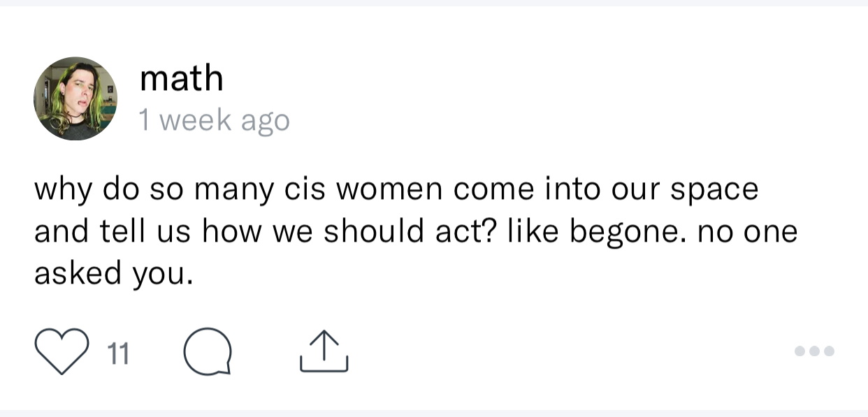868x417 pixels.
Task: Tap the green-haired avatar thumbnail
Action: (75, 98)
